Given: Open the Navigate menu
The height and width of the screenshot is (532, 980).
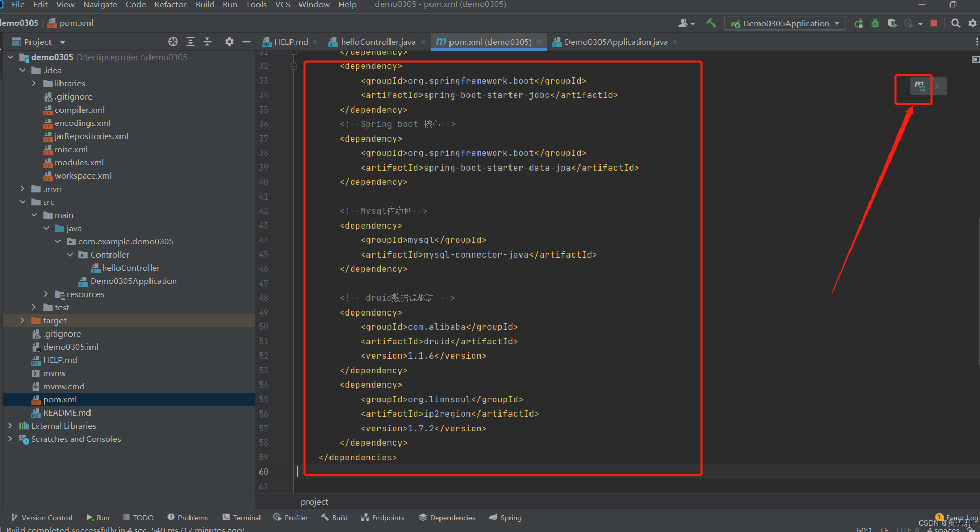Looking at the screenshot, I should pos(100,5).
